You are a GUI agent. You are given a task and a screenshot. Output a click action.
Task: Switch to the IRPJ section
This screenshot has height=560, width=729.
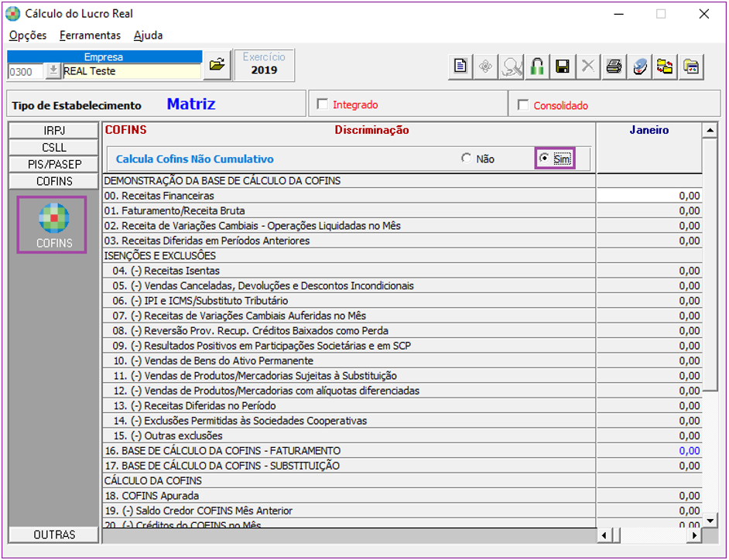click(x=54, y=131)
